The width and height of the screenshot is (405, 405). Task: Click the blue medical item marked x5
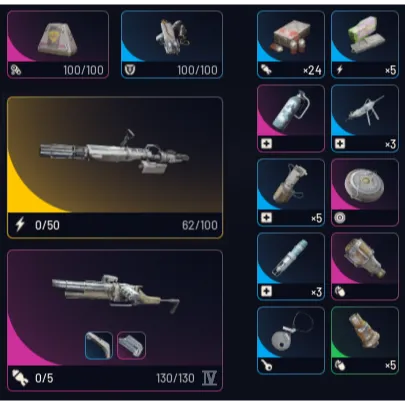point(291,193)
